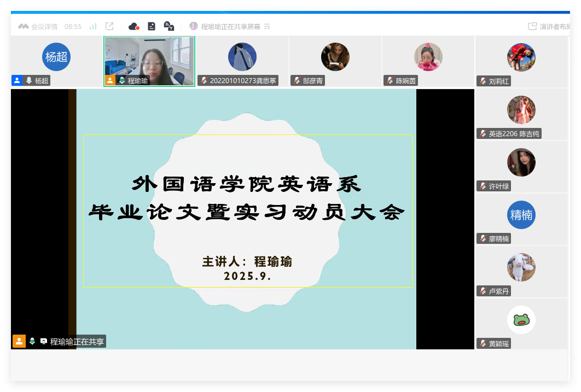Click the 精楠 blue avatar

(x=521, y=215)
